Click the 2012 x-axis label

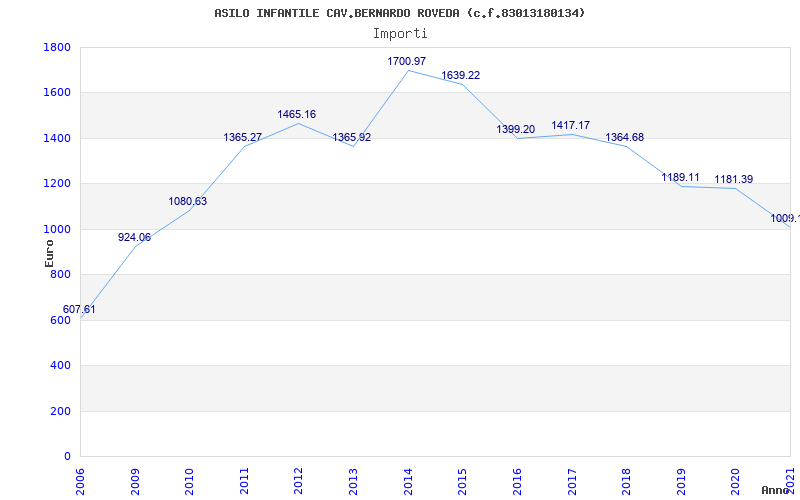[x=299, y=482]
